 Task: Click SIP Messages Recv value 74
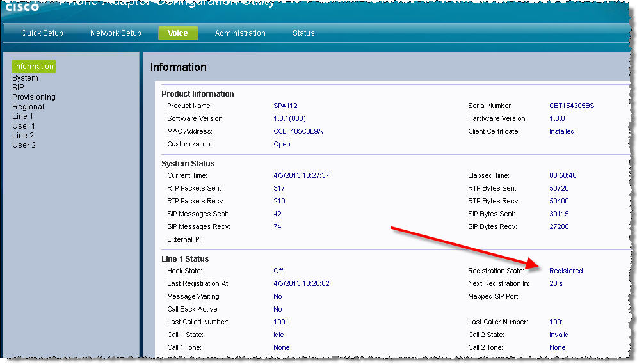[x=277, y=226]
